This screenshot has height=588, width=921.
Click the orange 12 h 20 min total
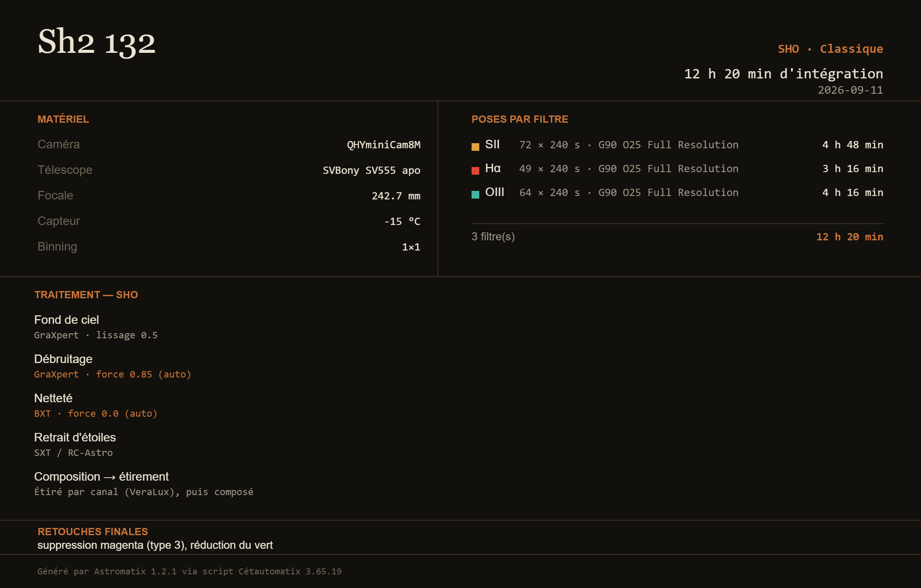click(x=850, y=237)
